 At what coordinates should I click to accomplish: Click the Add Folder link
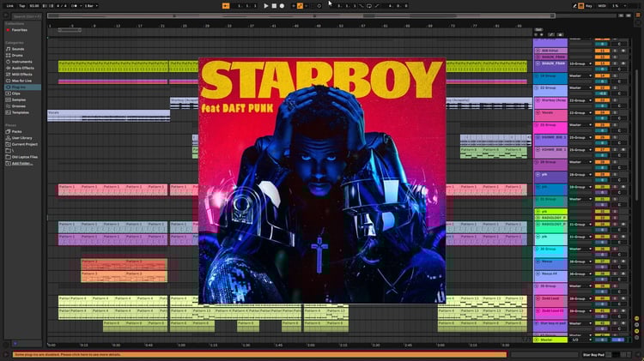click(x=21, y=163)
